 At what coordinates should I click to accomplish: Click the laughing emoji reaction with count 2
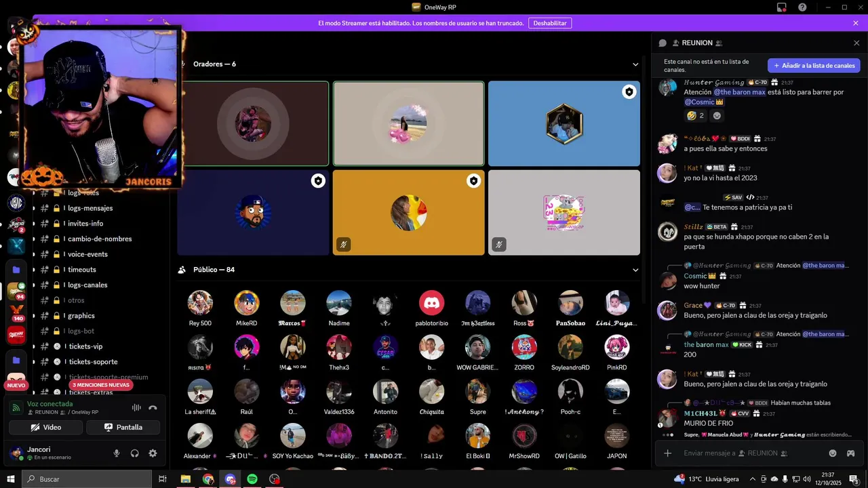click(x=695, y=116)
